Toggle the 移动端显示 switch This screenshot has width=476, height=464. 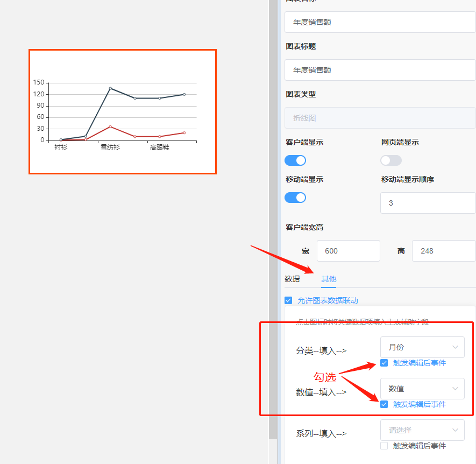pyautogui.click(x=295, y=198)
